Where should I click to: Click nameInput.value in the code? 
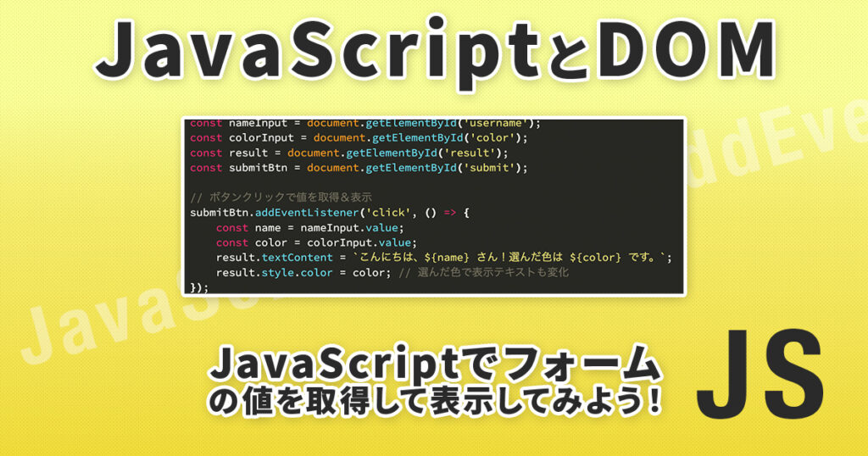(356, 227)
